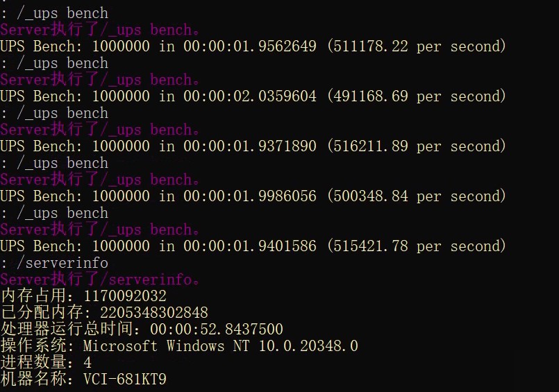This screenshot has height=392, width=559.
Task: Click the 491168.69 per second result line
Action: [x=253, y=96]
